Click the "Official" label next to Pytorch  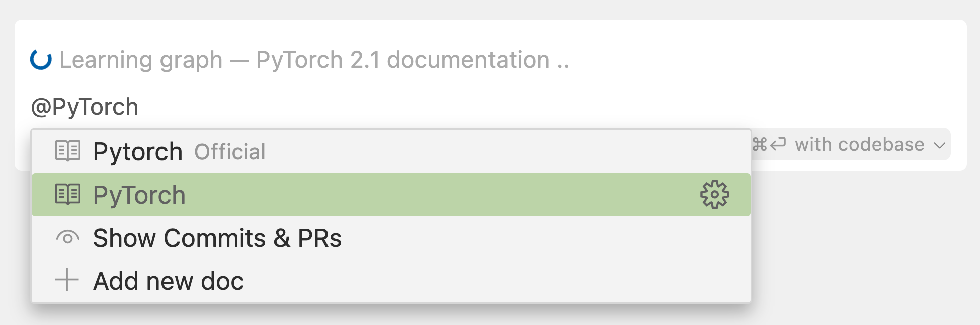point(230,152)
